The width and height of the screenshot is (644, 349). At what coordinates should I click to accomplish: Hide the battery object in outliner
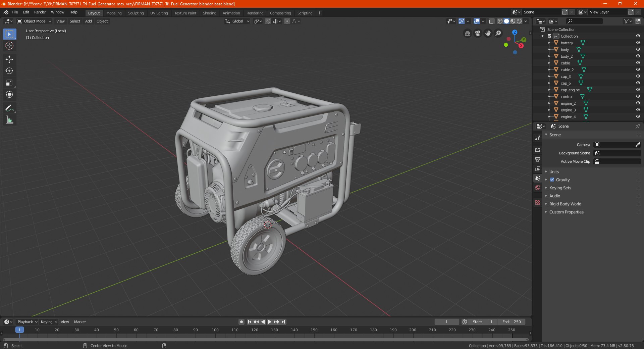[638, 43]
